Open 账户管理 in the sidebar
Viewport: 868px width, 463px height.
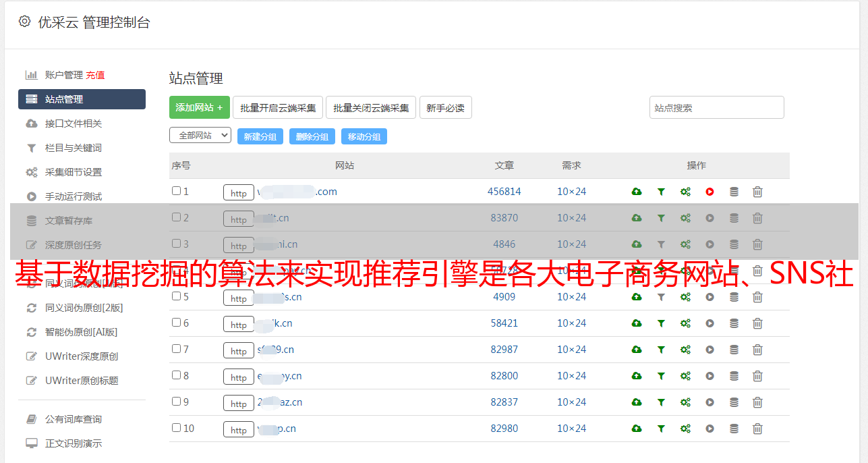(64, 75)
